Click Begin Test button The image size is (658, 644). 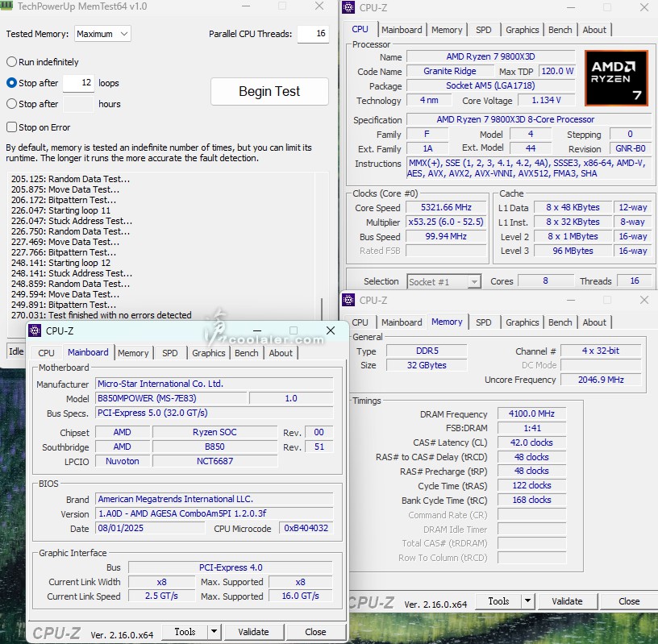coord(269,91)
